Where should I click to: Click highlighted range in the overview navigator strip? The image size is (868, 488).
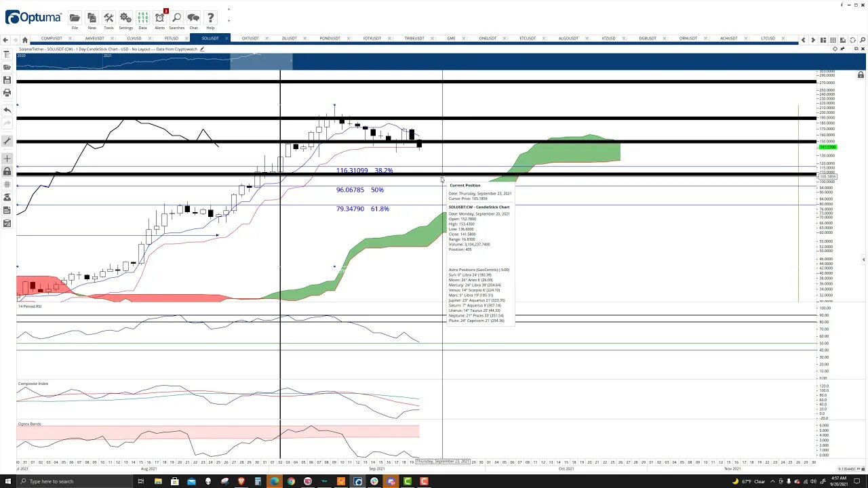pyautogui.click(x=261, y=62)
